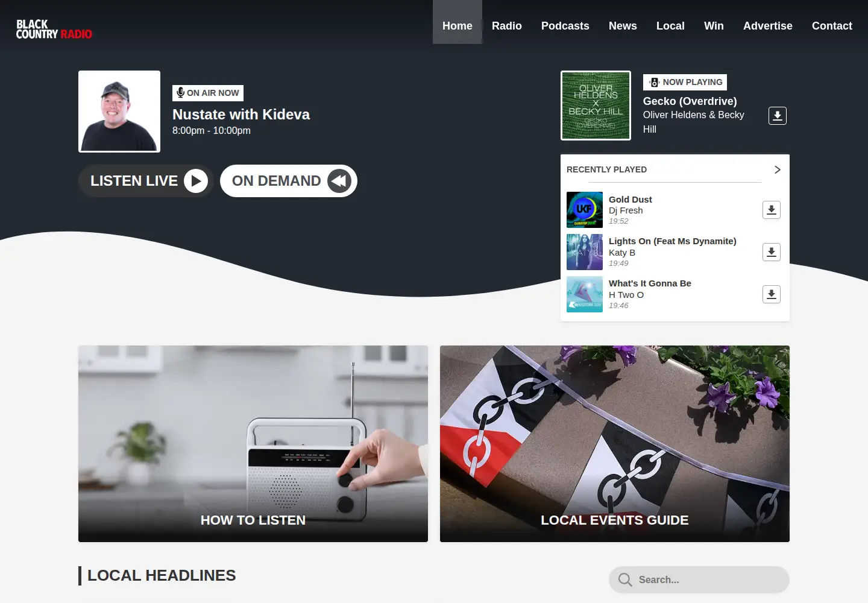
Task: Click the speaker icon in Now Playing
Action: click(654, 82)
